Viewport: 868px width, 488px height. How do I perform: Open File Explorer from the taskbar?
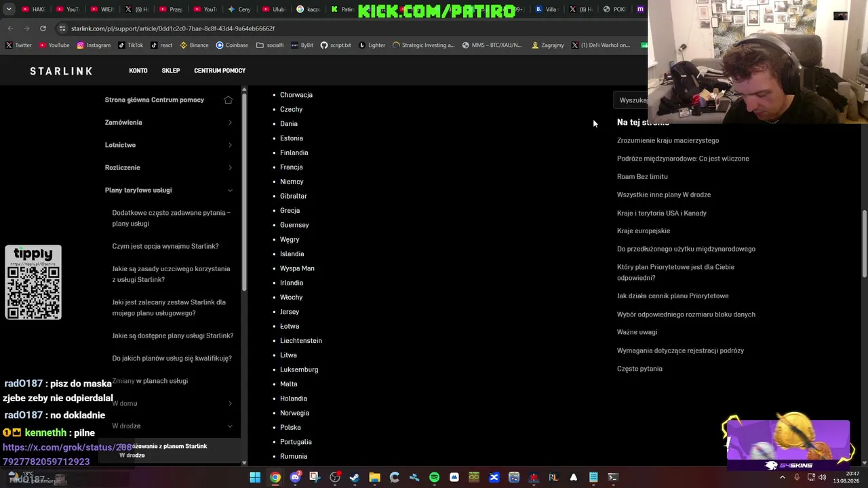[x=374, y=477]
